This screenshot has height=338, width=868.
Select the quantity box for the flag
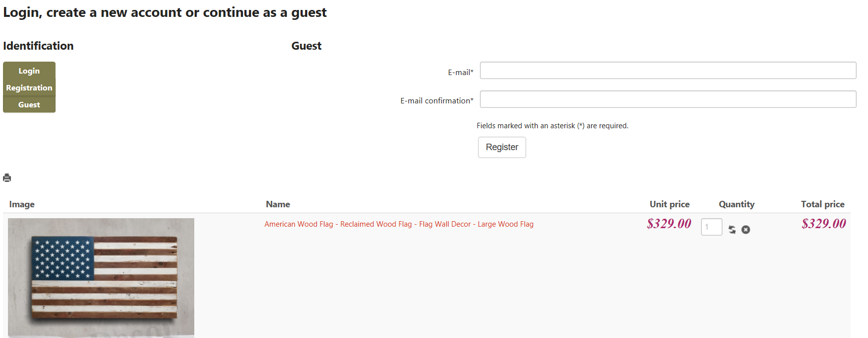(x=711, y=227)
